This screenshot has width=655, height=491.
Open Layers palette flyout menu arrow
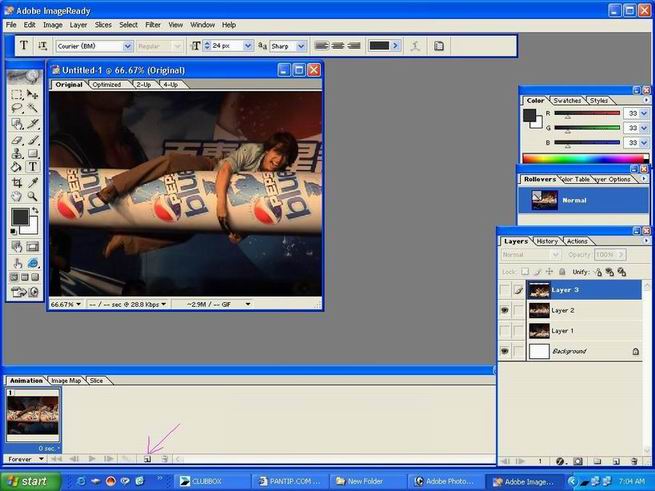[x=646, y=241]
